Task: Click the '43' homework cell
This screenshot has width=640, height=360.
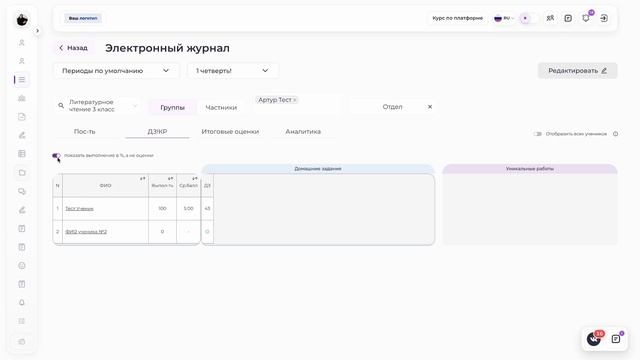Action: [x=207, y=209]
